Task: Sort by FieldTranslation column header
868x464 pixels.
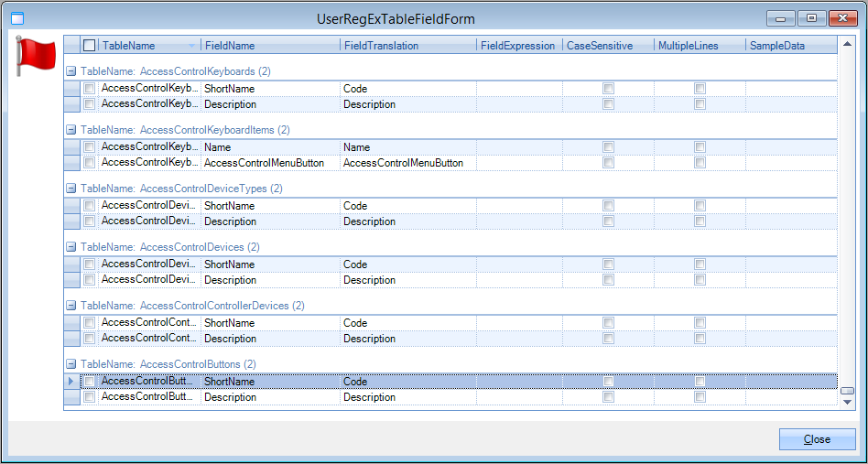Action: tap(407, 46)
